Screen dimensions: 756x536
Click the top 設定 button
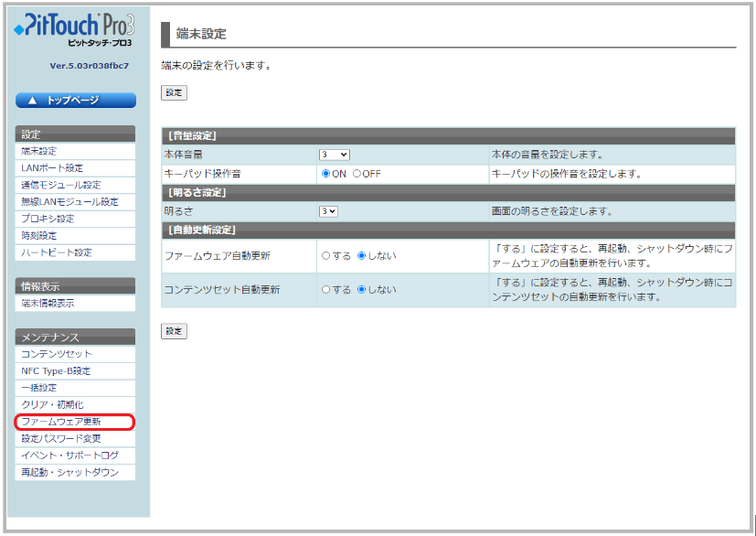174,93
